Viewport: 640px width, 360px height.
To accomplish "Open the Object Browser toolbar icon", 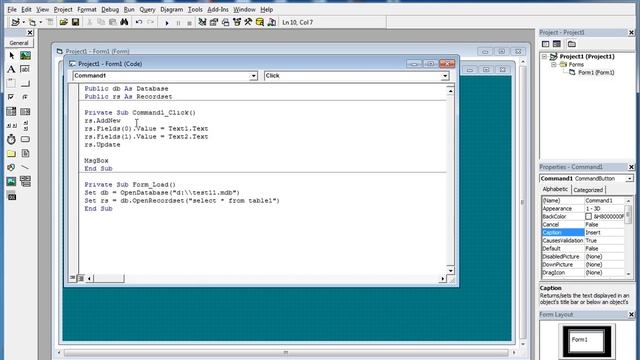I will point(237,22).
